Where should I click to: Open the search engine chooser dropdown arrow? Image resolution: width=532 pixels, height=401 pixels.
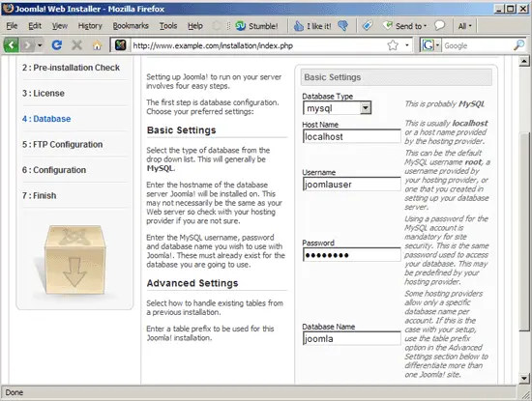coord(437,45)
